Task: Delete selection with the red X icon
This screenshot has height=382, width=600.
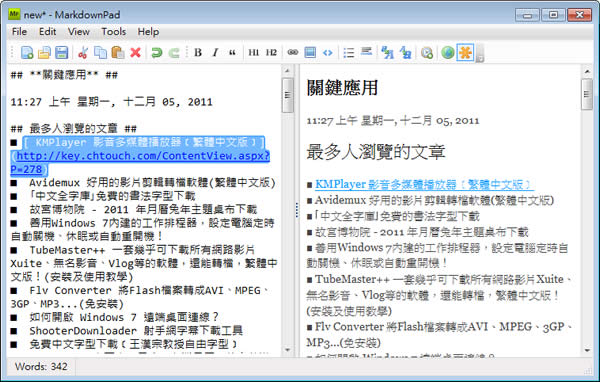Action: tap(135, 52)
